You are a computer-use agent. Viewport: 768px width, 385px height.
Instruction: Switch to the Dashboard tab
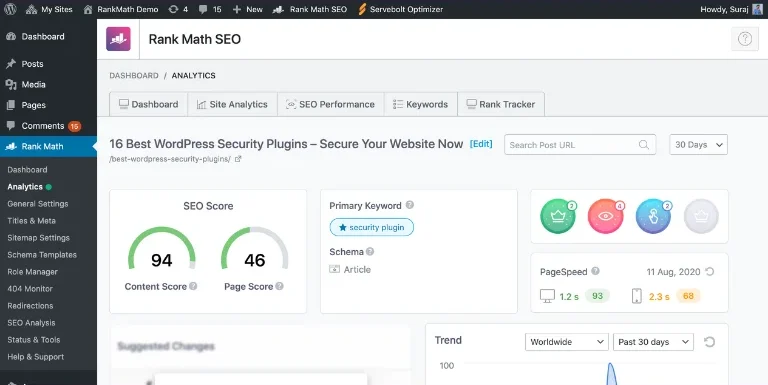(148, 104)
